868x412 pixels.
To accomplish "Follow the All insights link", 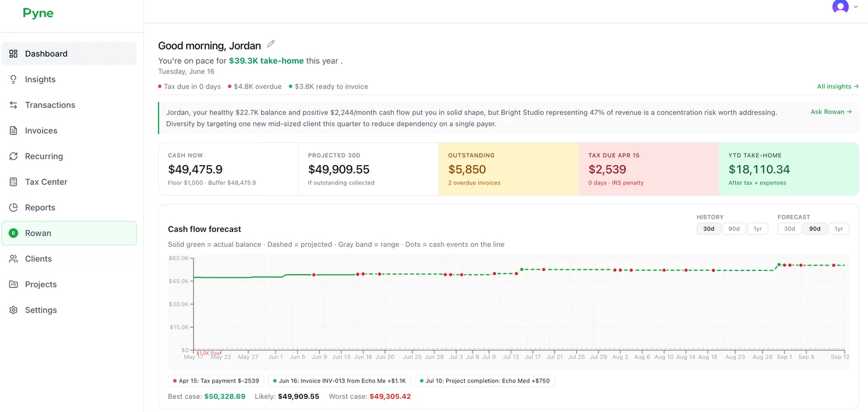I will click(838, 87).
